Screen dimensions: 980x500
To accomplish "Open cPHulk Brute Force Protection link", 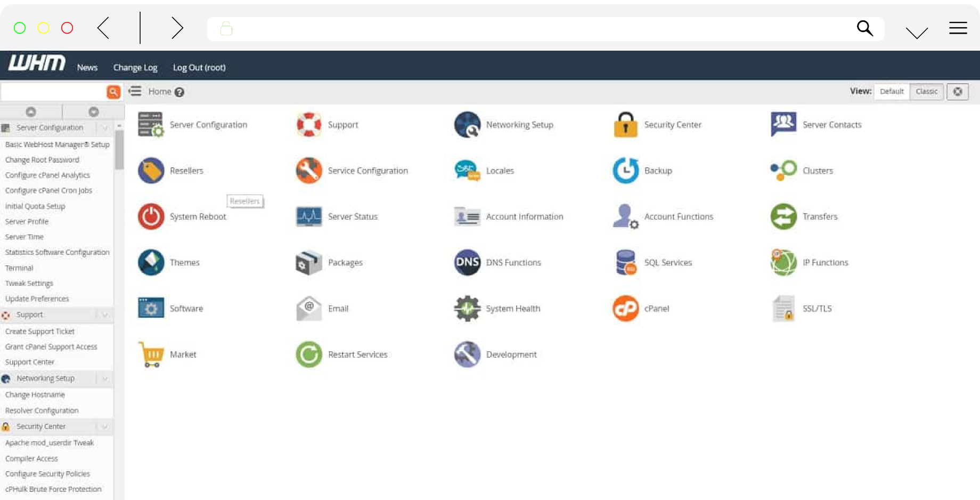I will pos(53,489).
